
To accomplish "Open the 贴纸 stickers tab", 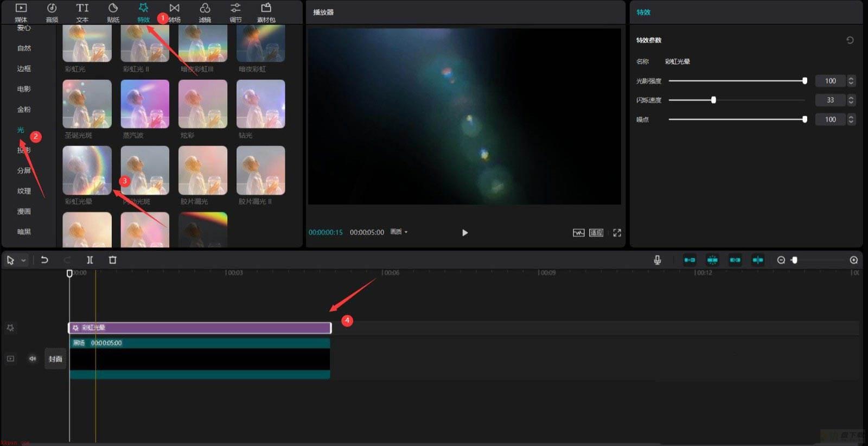I will [x=113, y=12].
